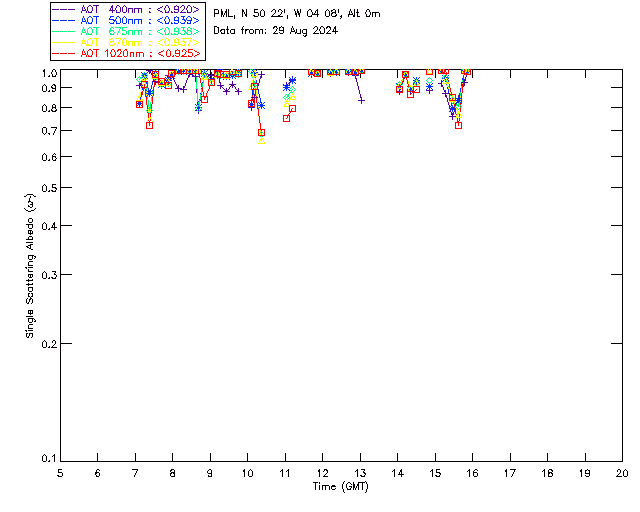
Task: Click the blue asterisk marker near 11:10
Action: (x=292, y=80)
